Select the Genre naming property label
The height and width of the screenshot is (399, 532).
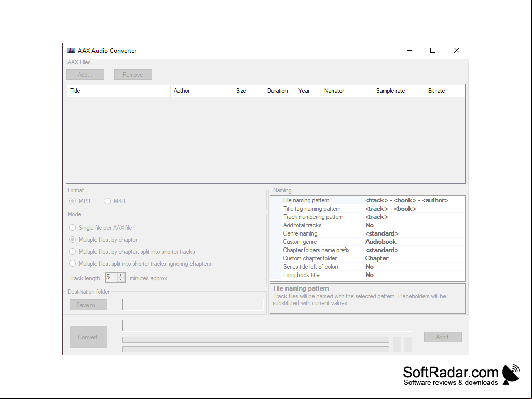point(301,233)
